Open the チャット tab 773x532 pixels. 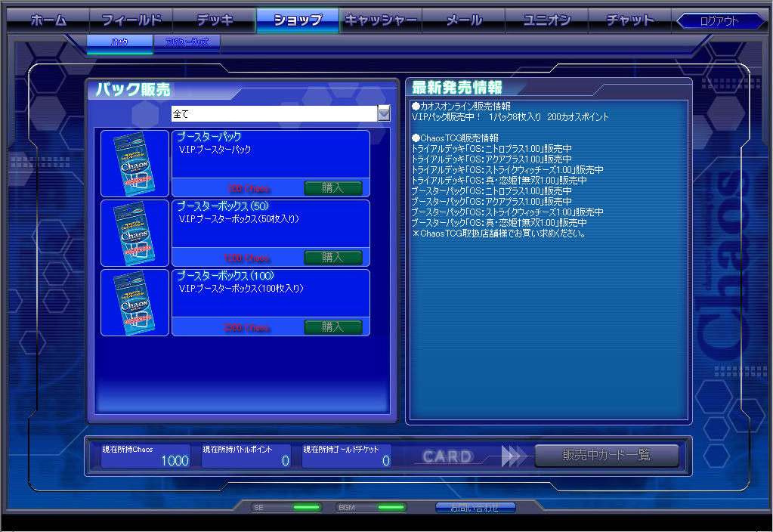630,20
